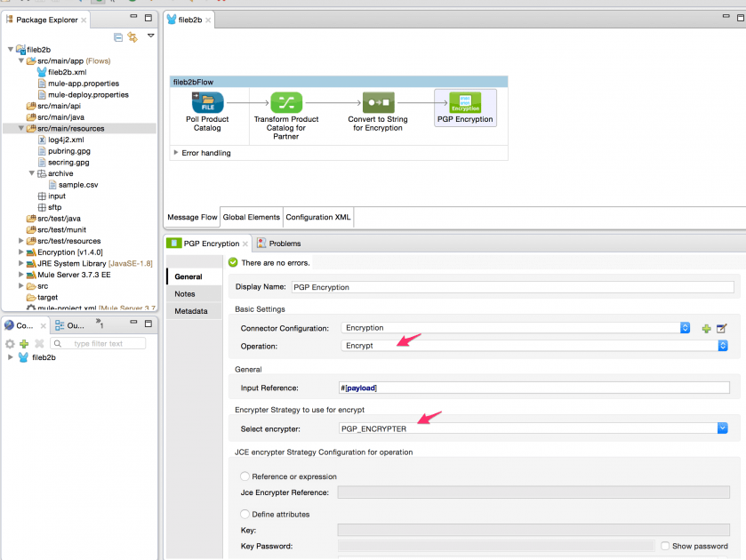
Task: Click Collapse All in Package Explorer toolbar
Action: coord(120,36)
